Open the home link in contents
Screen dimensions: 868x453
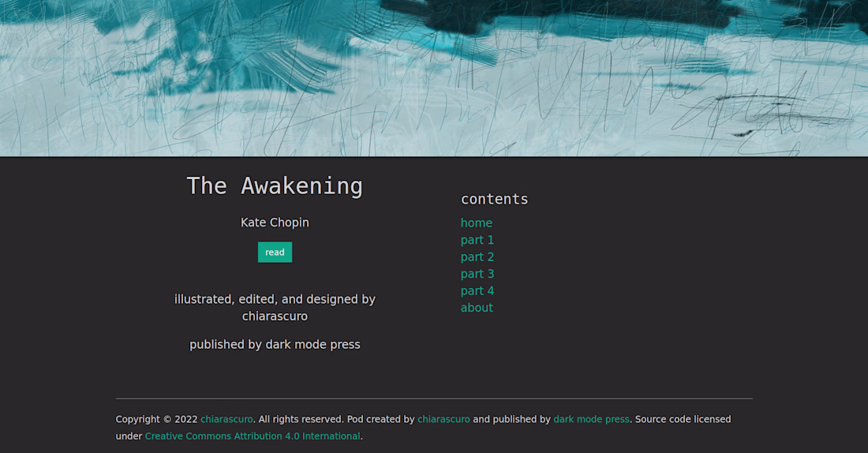click(x=476, y=223)
